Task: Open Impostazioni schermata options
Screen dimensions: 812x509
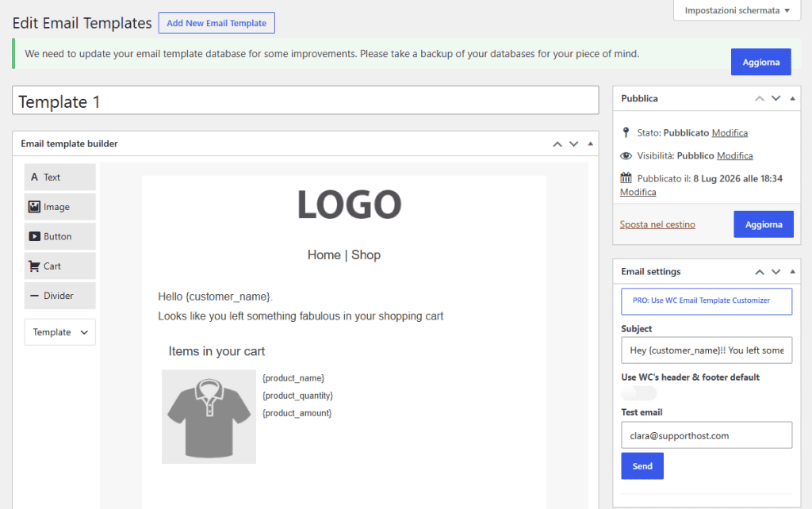Action: (737, 10)
